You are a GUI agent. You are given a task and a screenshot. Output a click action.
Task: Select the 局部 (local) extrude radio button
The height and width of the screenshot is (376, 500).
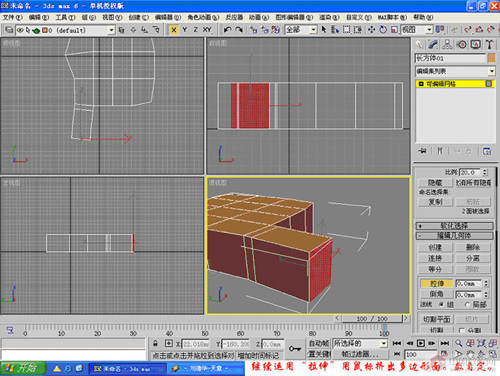click(x=467, y=304)
